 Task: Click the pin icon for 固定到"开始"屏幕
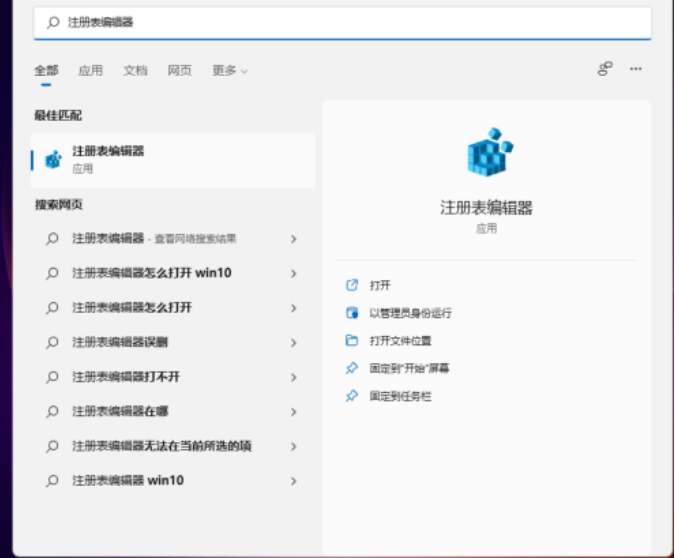(351, 369)
